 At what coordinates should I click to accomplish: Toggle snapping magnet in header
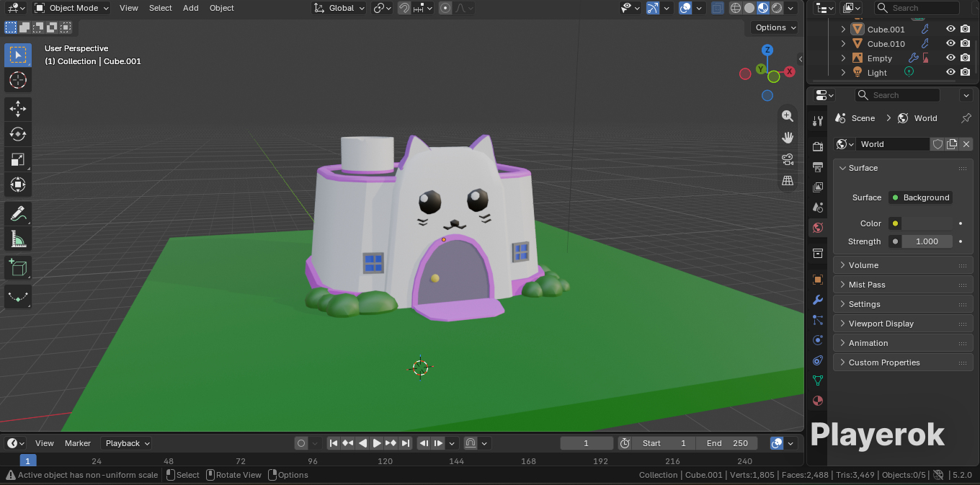tap(404, 8)
